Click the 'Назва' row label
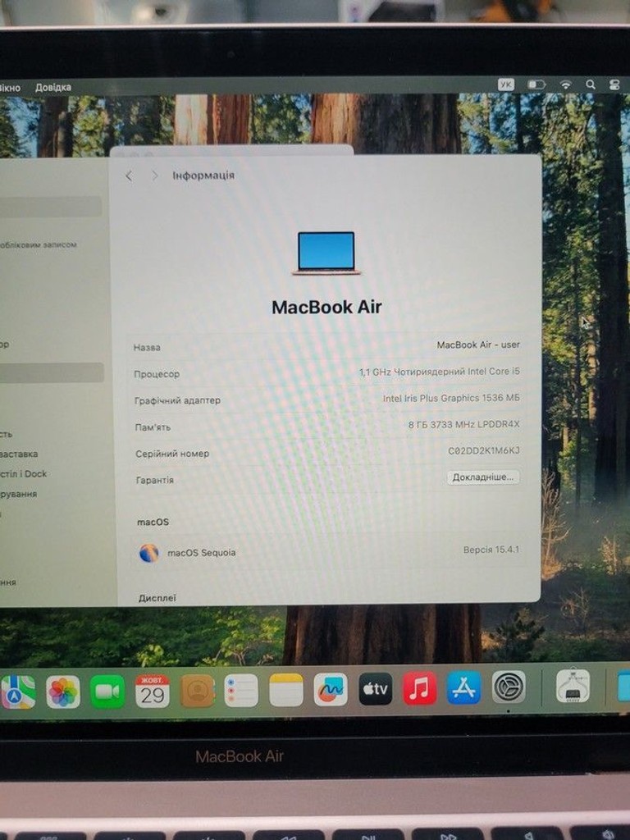630x840 pixels. (x=147, y=347)
